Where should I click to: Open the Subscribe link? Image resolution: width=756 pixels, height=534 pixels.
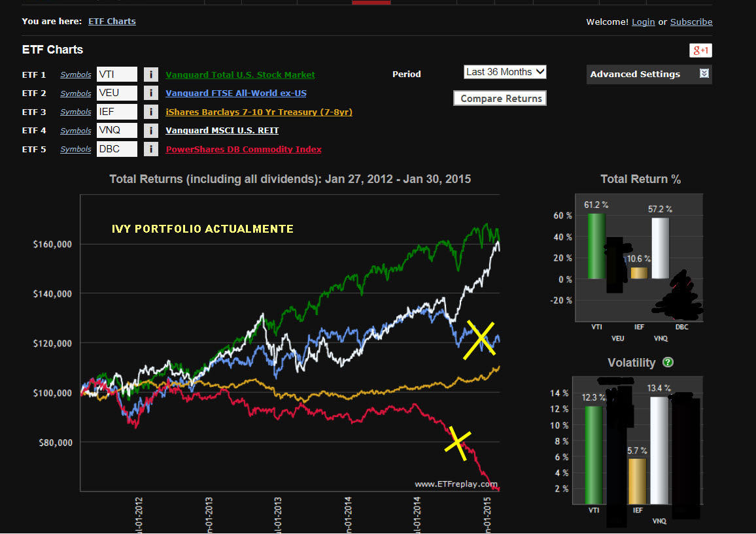point(691,22)
